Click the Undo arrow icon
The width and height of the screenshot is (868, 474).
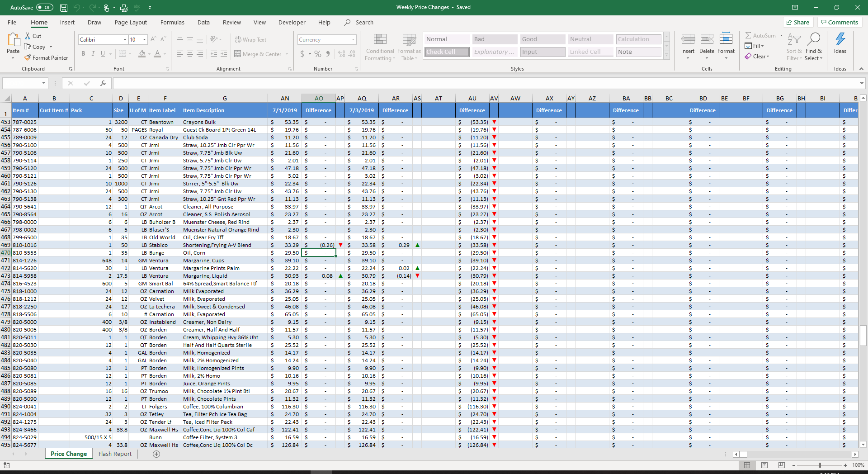pyautogui.click(x=76, y=8)
